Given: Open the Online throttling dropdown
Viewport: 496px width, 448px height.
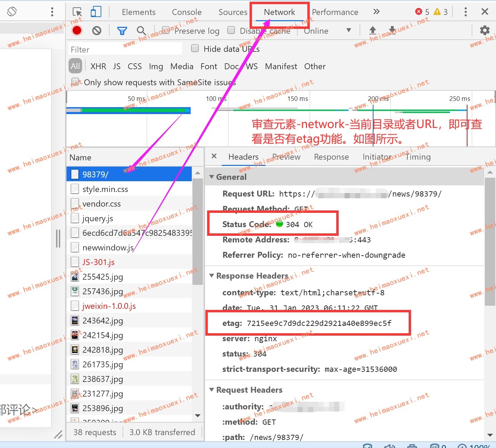Looking at the screenshot, I should tap(327, 31).
